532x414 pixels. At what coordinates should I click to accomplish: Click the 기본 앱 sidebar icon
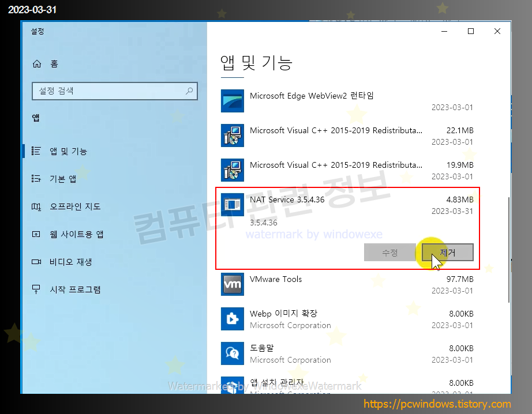[x=36, y=178]
